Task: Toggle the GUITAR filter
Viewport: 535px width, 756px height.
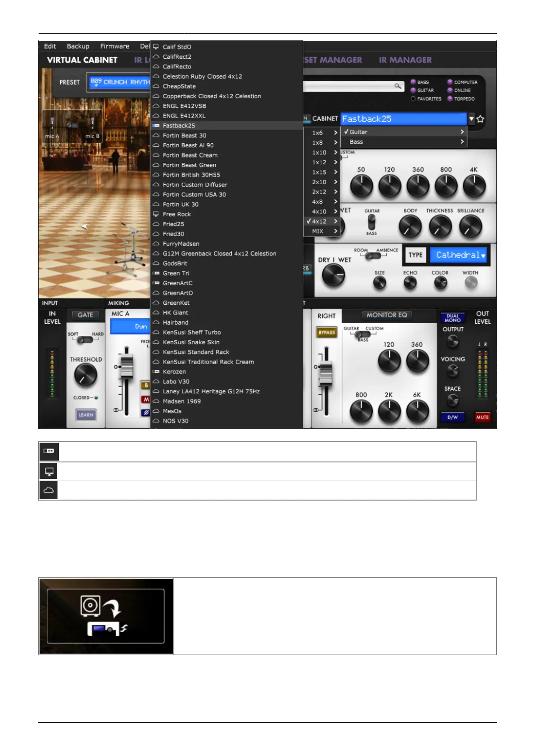Action: (x=413, y=90)
